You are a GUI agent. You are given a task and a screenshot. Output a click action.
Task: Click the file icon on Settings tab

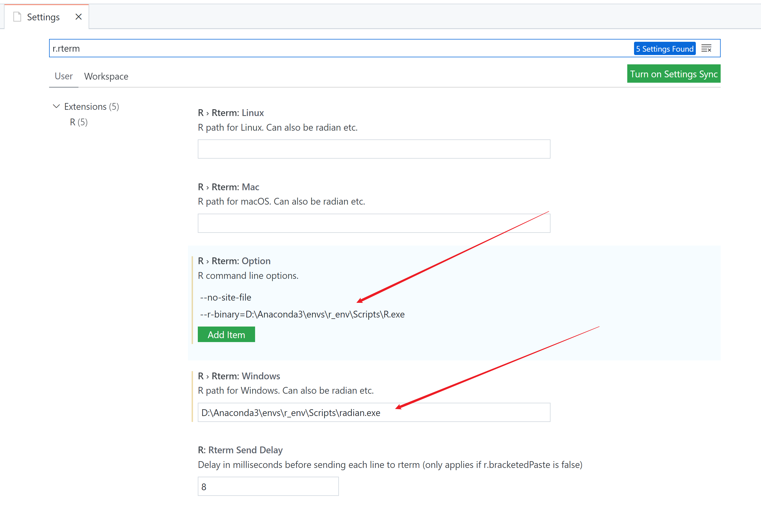(x=17, y=17)
